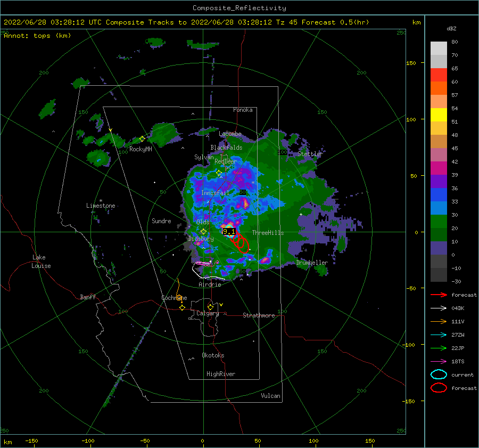Click the yellow diamond marker below Olds
Image resolution: width=479 pixels, height=448 pixels.
tap(203, 232)
